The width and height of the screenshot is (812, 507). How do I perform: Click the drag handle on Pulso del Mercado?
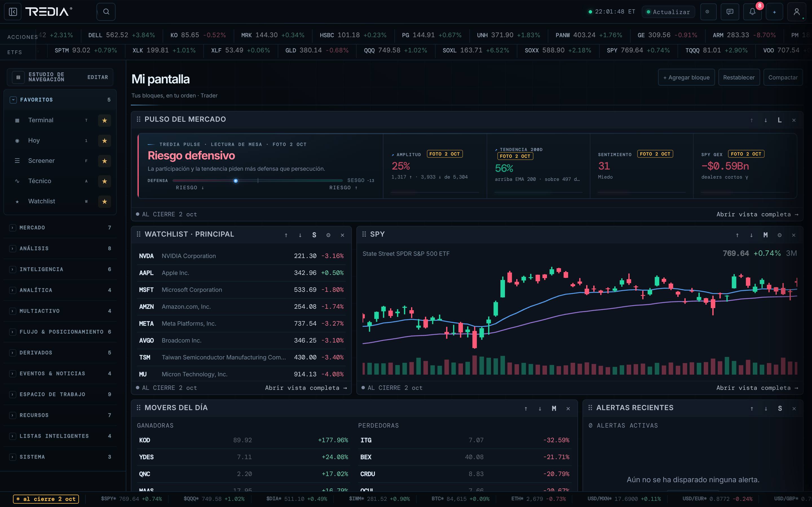point(138,119)
